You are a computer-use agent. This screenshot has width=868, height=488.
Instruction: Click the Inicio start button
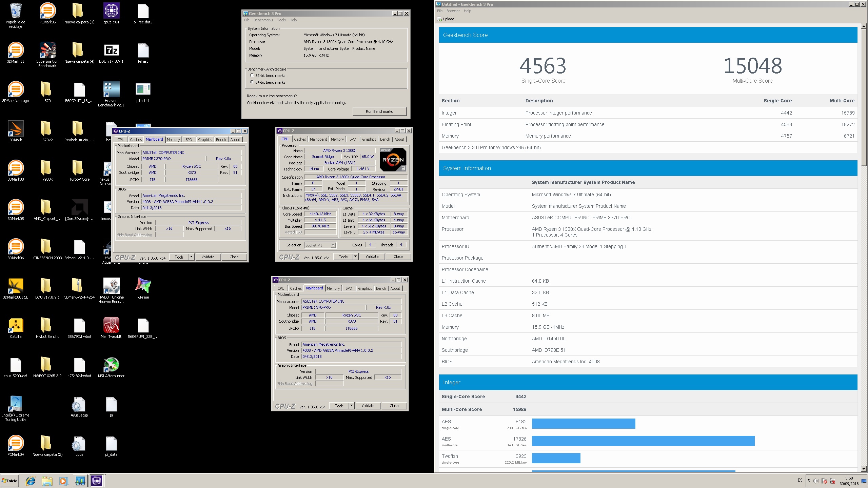pyautogui.click(x=9, y=481)
